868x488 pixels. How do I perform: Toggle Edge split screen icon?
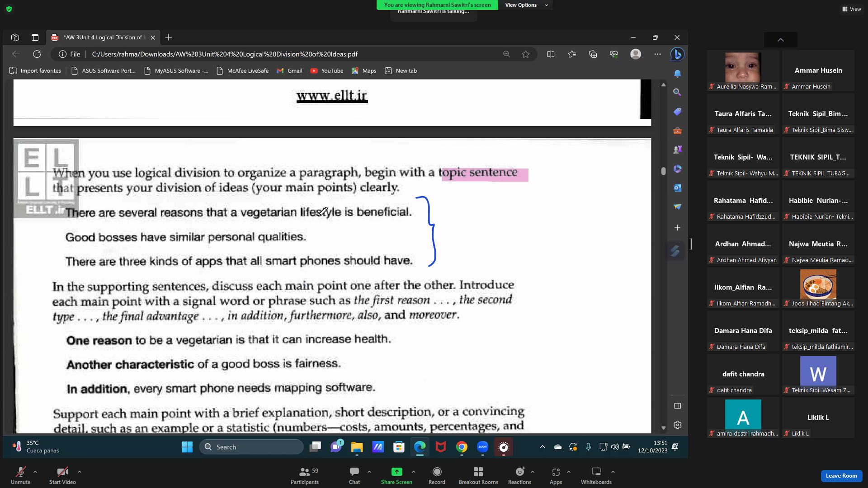click(x=551, y=54)
